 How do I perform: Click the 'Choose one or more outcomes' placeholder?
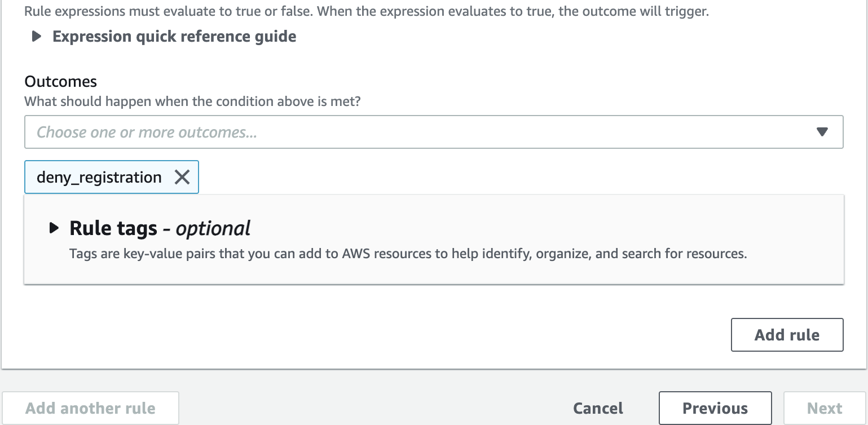click(147, 132)
